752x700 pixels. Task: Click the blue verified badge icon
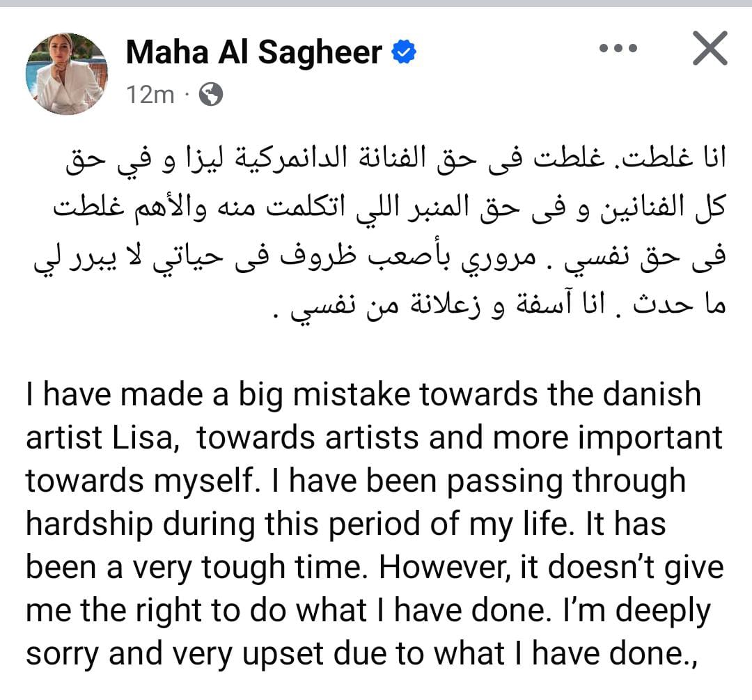click(405, 52)
